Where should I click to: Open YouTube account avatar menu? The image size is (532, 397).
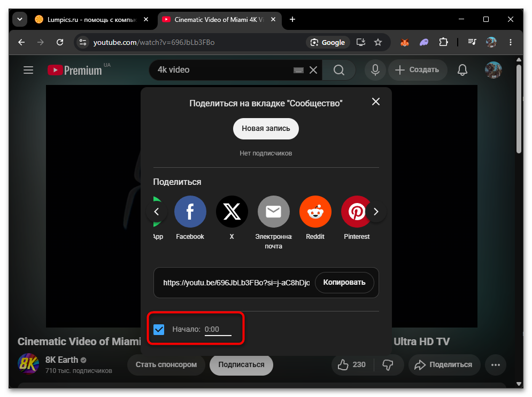[493, 70]
